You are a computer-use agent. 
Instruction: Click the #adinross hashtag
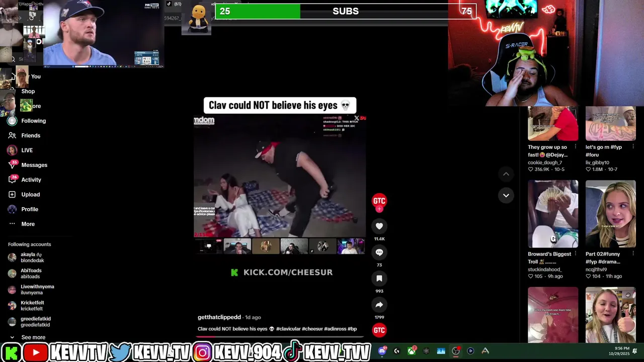335,329
